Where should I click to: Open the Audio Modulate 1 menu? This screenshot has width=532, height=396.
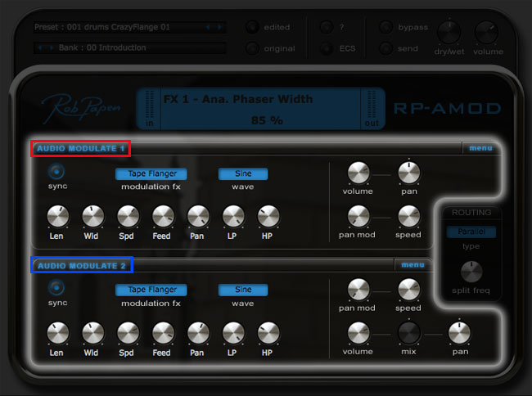point(480,148)
